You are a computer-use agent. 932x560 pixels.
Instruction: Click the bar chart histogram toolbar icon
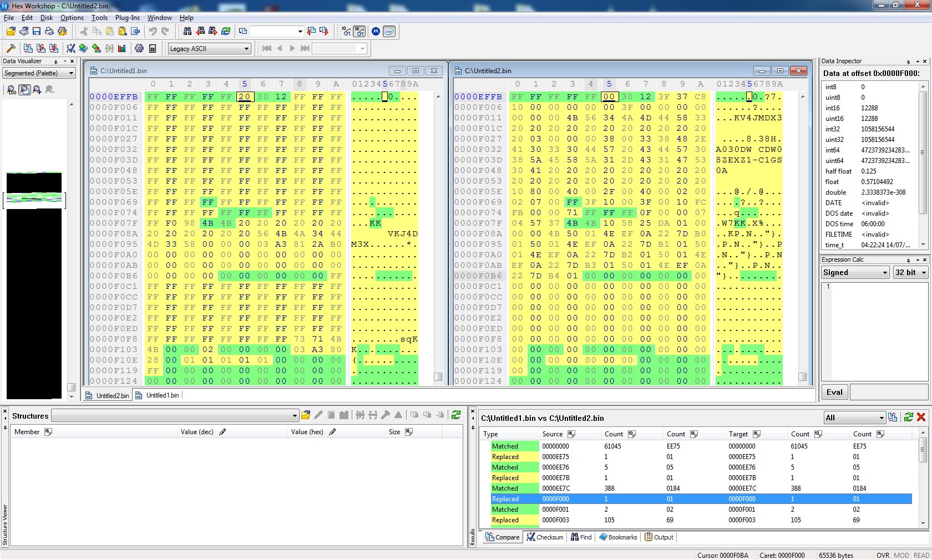tap(122, 49)
